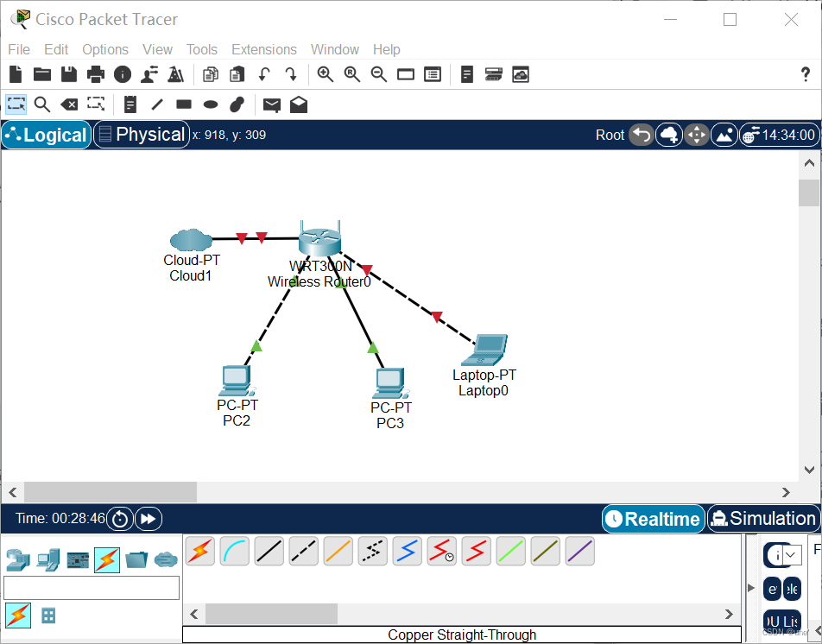Click the Fast Forward Time button
The image size is (822, 644).
click(x=149, y=519)
